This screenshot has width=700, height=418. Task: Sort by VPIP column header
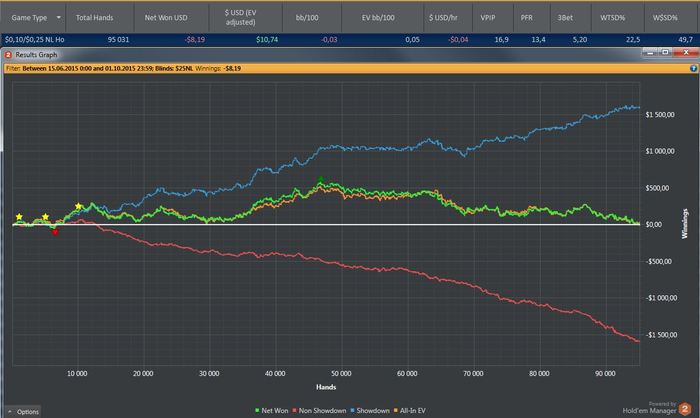(x=488, y=18)
